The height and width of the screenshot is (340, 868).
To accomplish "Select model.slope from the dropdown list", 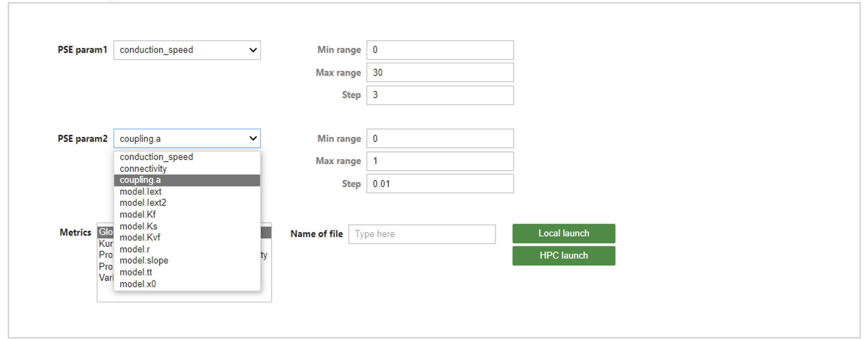I will [143, 260].
